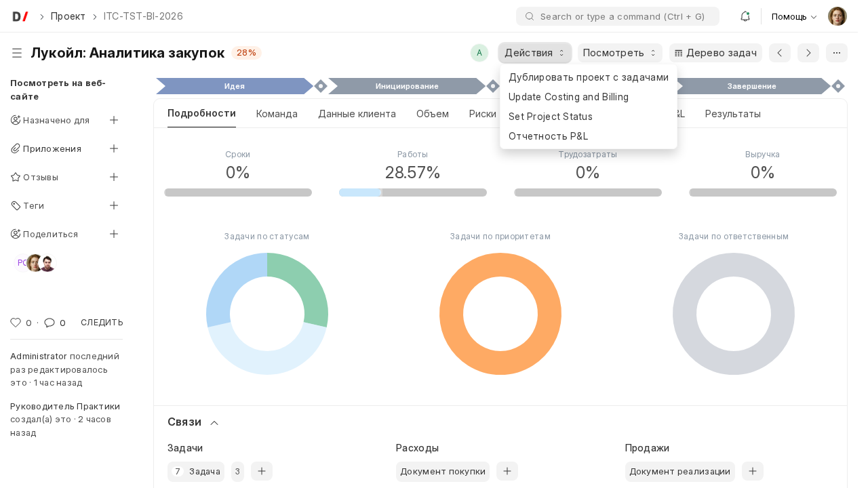The width and height of the screenshot is (868, 488).
Task: Open the Документ покупки link
Action: point(443,471)
